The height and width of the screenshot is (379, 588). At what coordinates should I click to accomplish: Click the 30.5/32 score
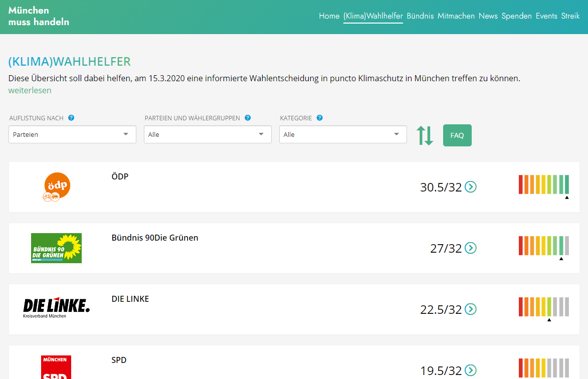(441, 187)
